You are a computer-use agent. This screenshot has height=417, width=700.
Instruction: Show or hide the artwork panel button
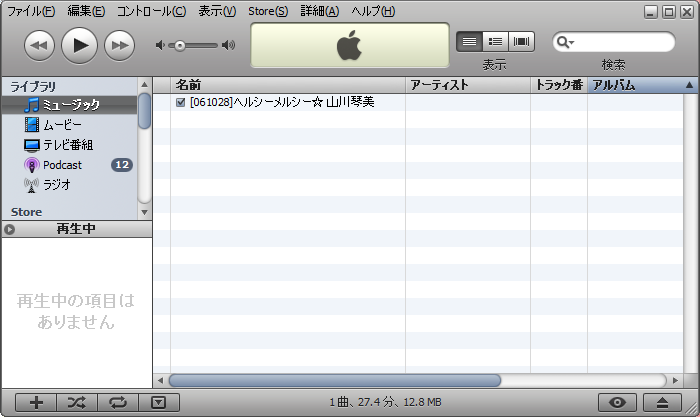159,403
